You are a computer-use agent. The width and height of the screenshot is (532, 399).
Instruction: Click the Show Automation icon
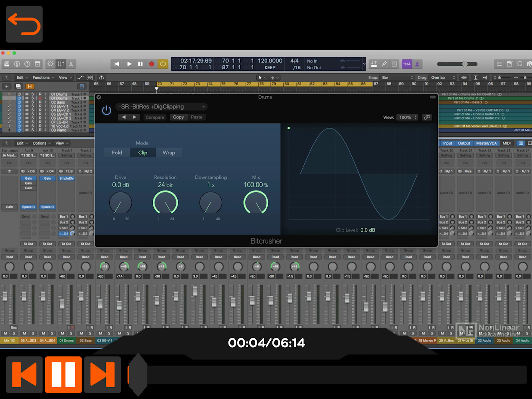[80, 77]
